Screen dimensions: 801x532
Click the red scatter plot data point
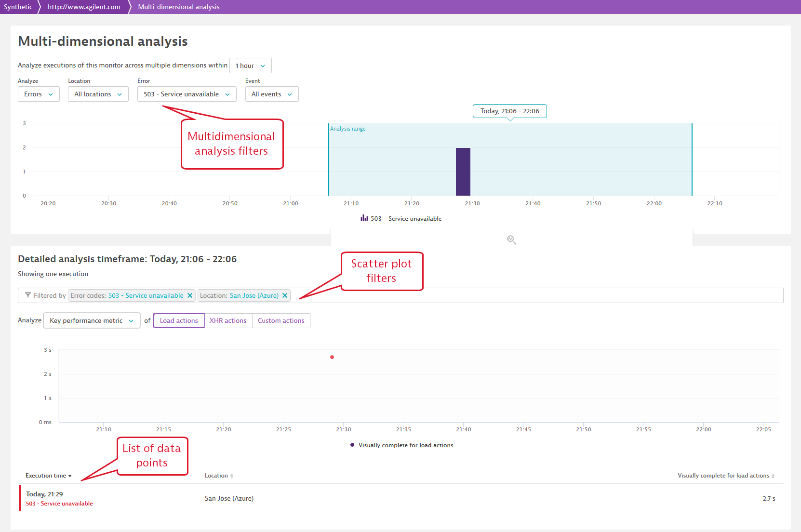[x=332, y=357]
